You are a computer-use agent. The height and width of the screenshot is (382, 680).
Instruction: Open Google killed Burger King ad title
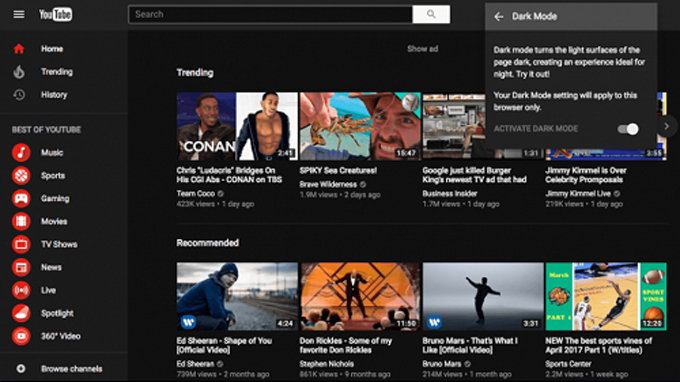(x=474, y=175)
